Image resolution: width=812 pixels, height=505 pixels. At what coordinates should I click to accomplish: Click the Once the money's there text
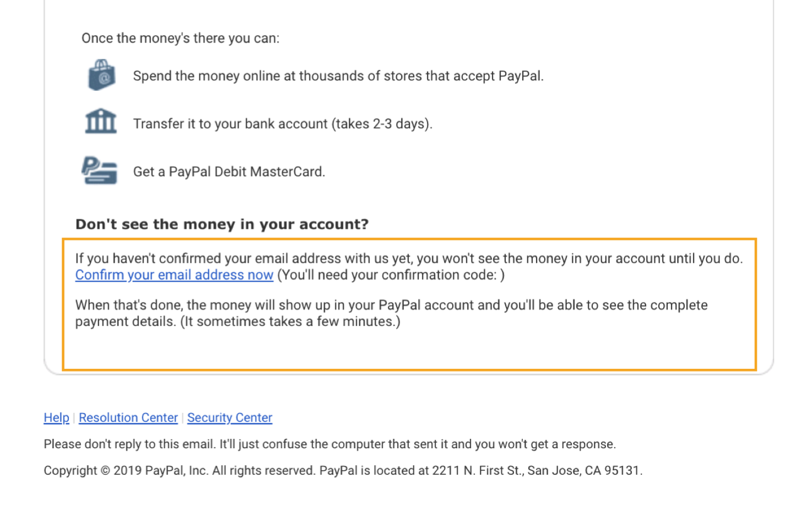[181, 38]
